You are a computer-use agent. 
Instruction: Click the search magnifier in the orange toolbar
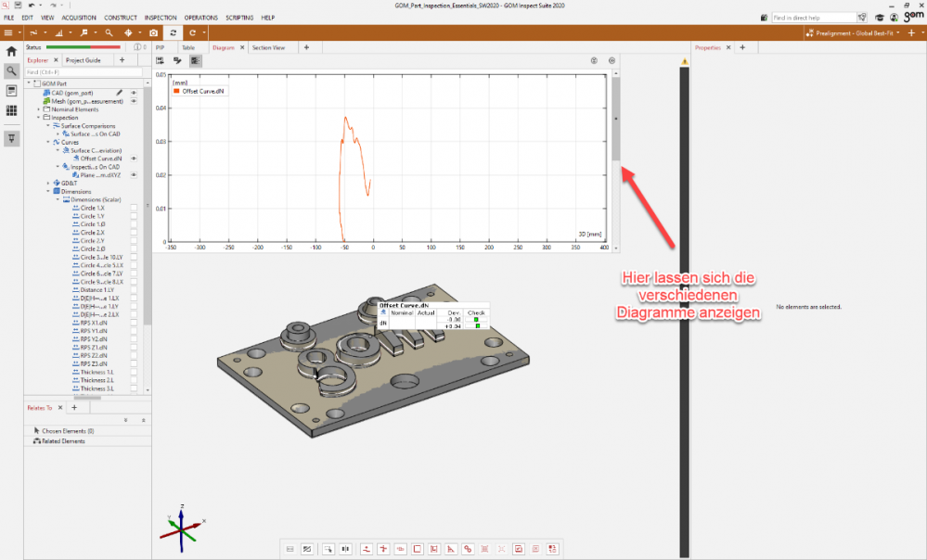click(x=109, y=33)
